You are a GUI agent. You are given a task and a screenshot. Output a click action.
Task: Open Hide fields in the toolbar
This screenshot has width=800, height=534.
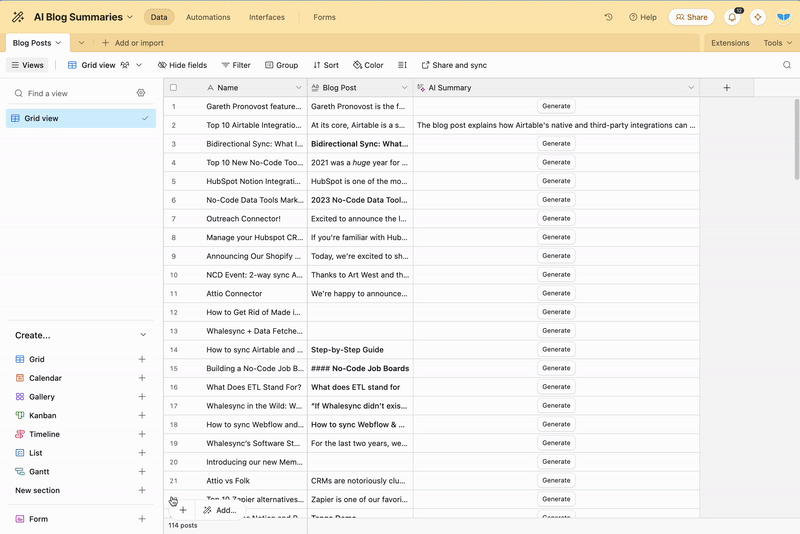pyautogui.click(x=182, y=65)
